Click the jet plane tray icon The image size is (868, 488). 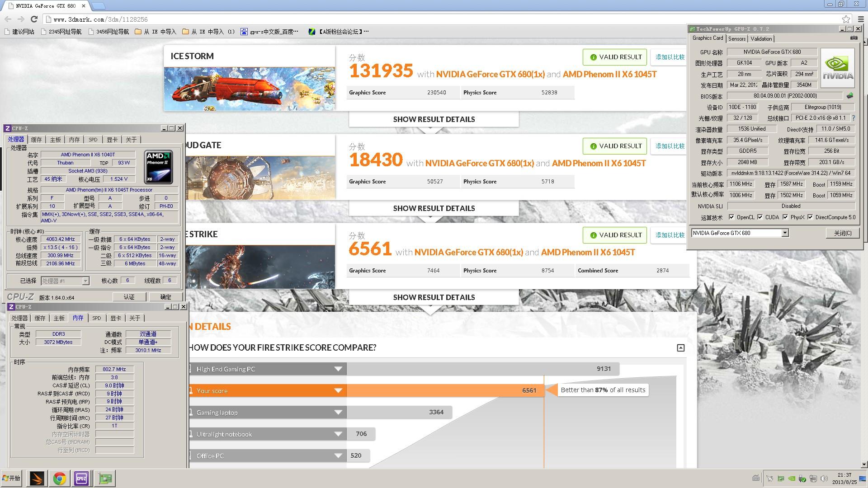[770, 478]
